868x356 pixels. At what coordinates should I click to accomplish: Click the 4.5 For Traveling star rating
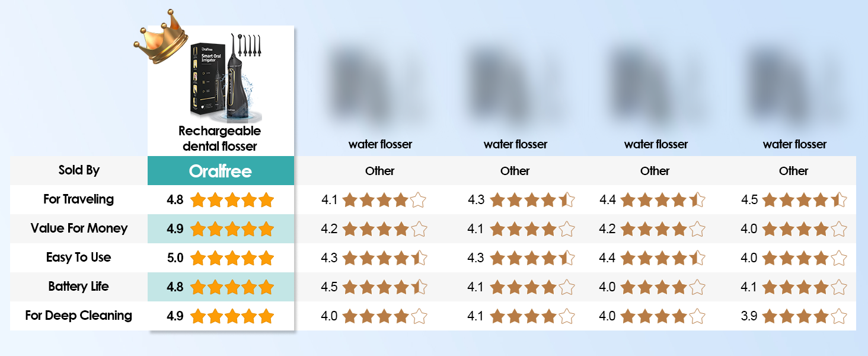coord(805,200)
